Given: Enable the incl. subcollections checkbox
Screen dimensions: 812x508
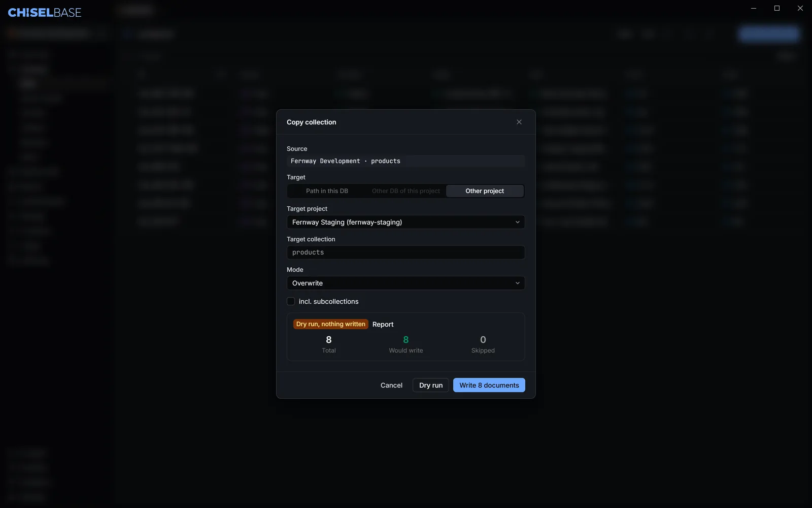Looking at the screenshot, I should [x=291, y=301].
